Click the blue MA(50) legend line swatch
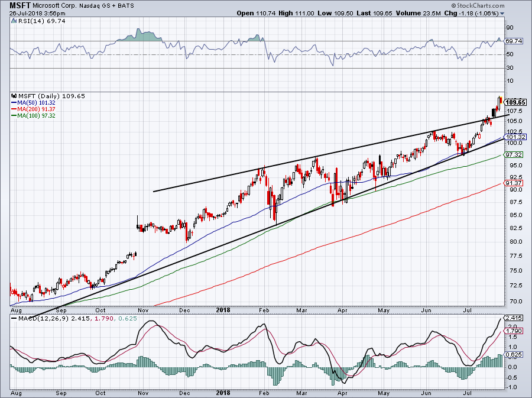Viewport: 532px width, 398px height. (x=14, y=102)
